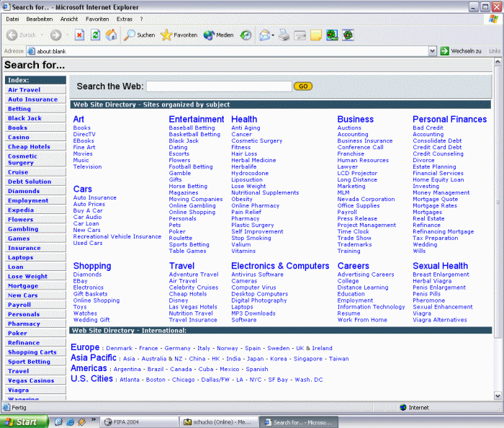Viewport: 504px width, 428px height.
Task: Show desktop from quick launch icon
Action: point(58,422)
